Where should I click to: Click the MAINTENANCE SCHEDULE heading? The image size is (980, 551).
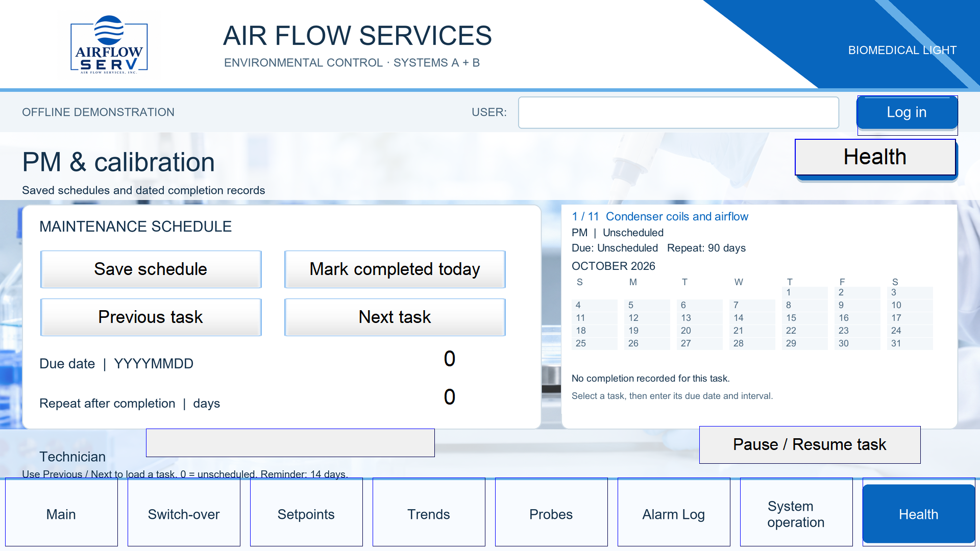point(135,227)
